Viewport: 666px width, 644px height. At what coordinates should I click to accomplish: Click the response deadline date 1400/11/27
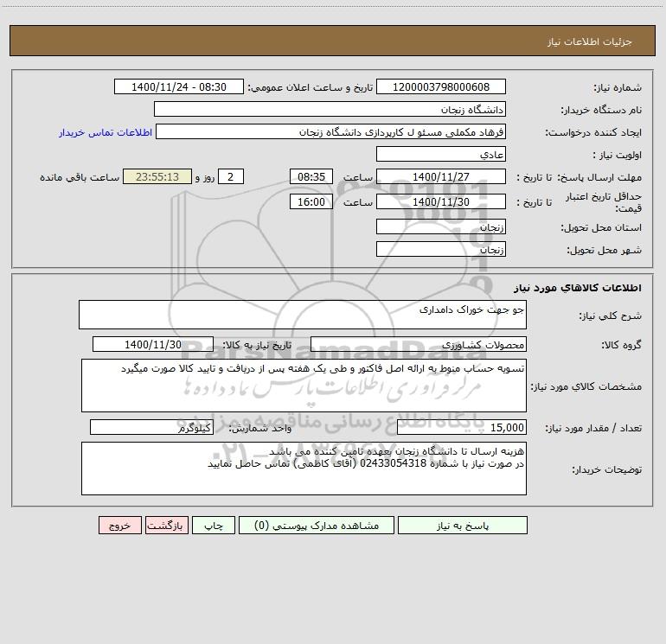441,176
